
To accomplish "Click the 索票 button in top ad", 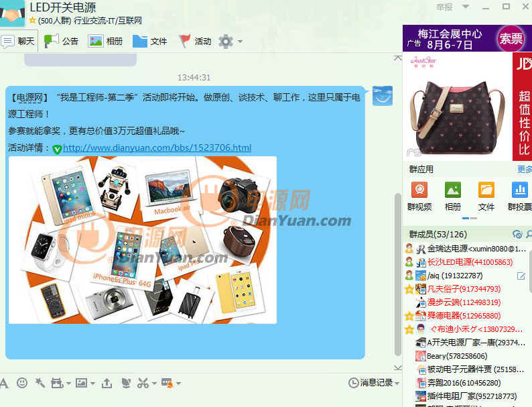I will [511, 38].
